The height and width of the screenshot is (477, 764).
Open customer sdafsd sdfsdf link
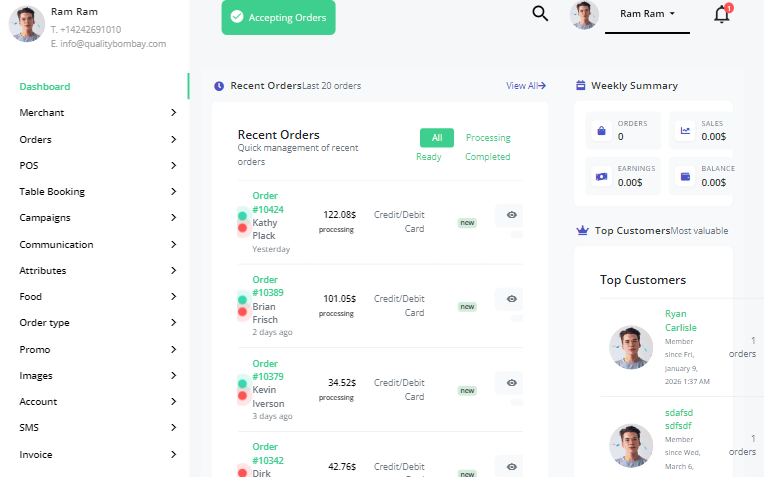point(679,419)
